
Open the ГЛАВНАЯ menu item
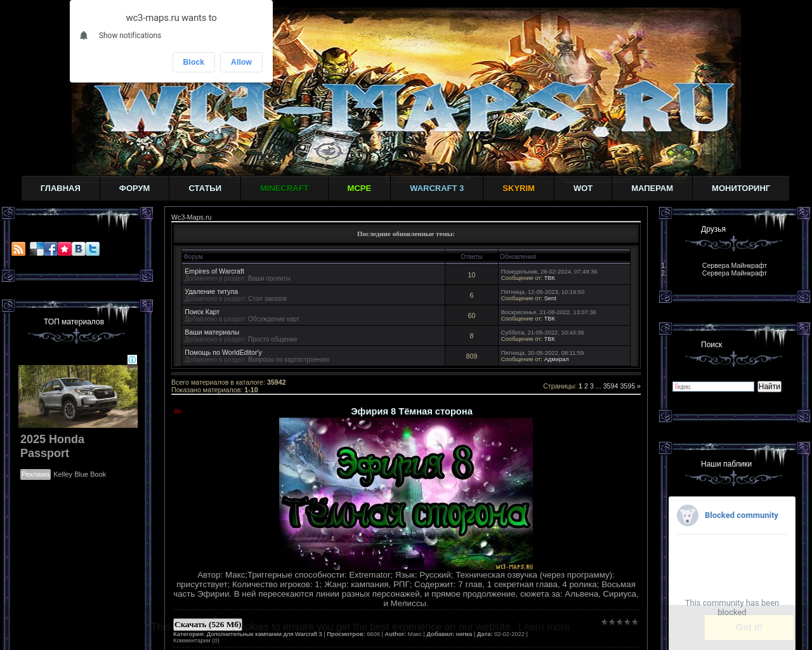click(60, 189)
